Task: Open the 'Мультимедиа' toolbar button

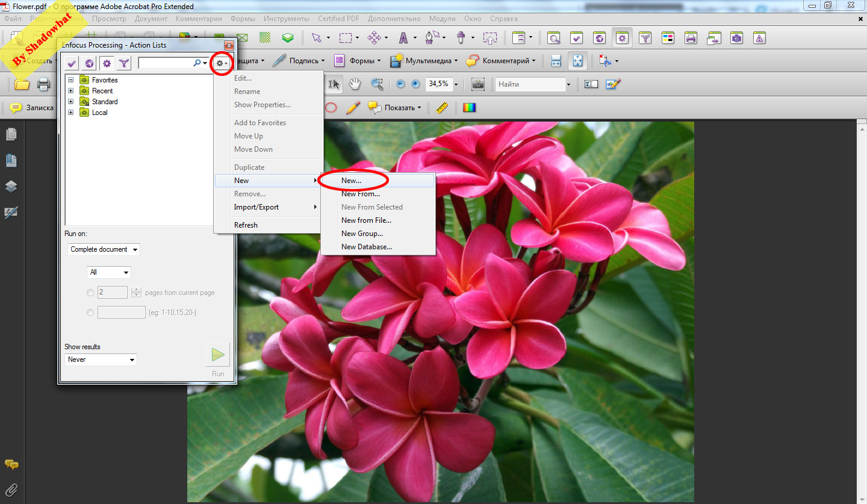Action: click(424, 61)
